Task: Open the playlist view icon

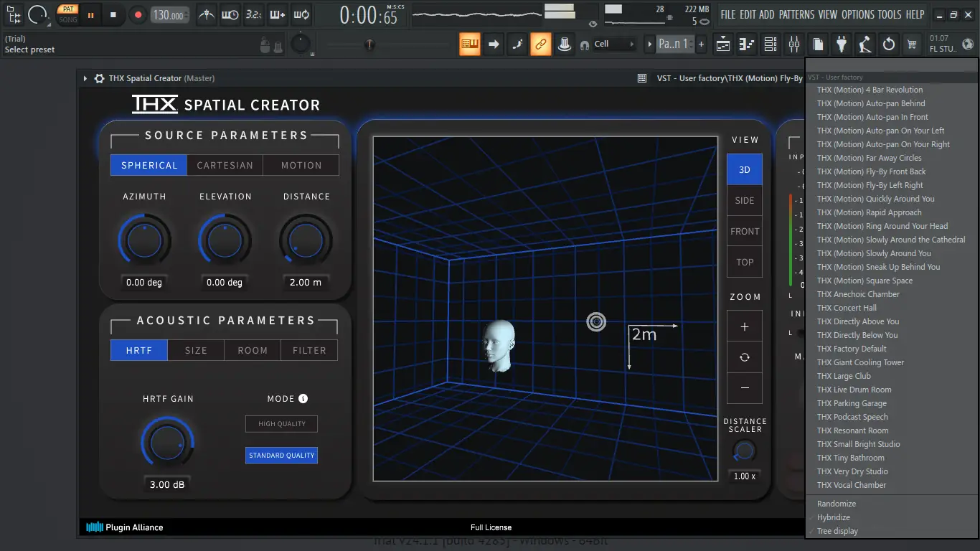Action: click(723, 44)
